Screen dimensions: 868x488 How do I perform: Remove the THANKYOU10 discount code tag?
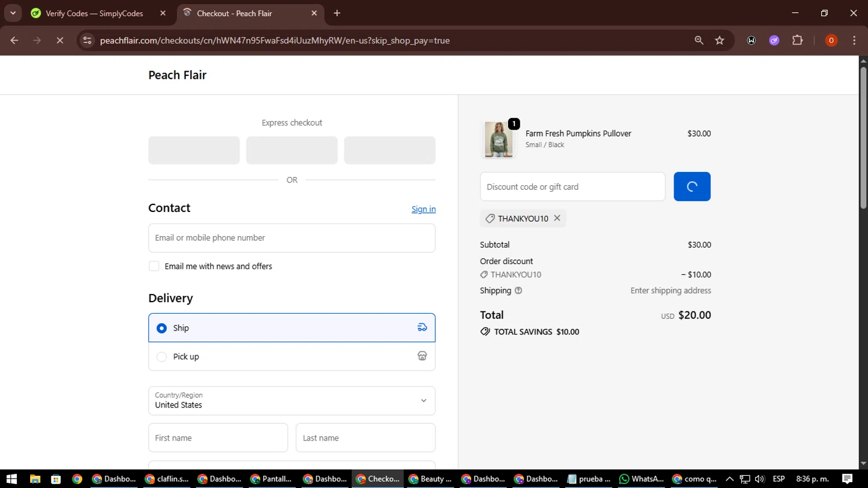557,218
